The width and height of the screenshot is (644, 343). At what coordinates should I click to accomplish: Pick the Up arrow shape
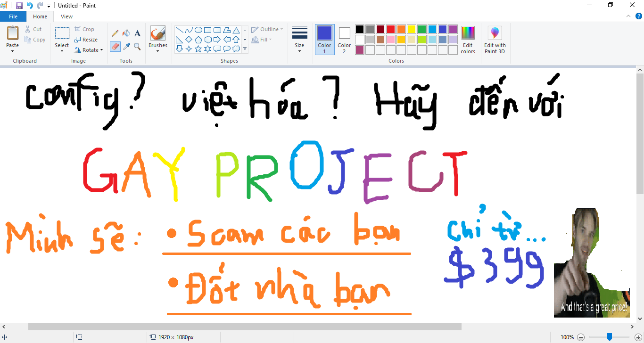236,40
